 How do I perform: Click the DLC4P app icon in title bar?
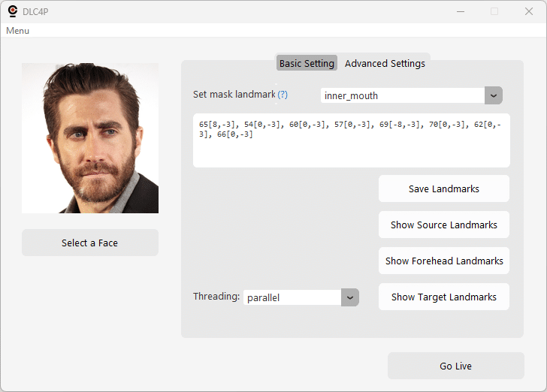point(13,11)
